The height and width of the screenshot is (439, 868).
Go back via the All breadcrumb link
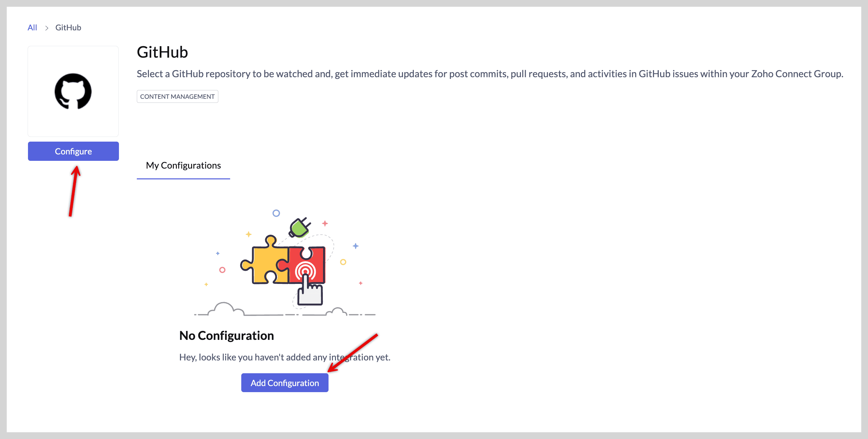pyautogui.click(x=32, y=28)
